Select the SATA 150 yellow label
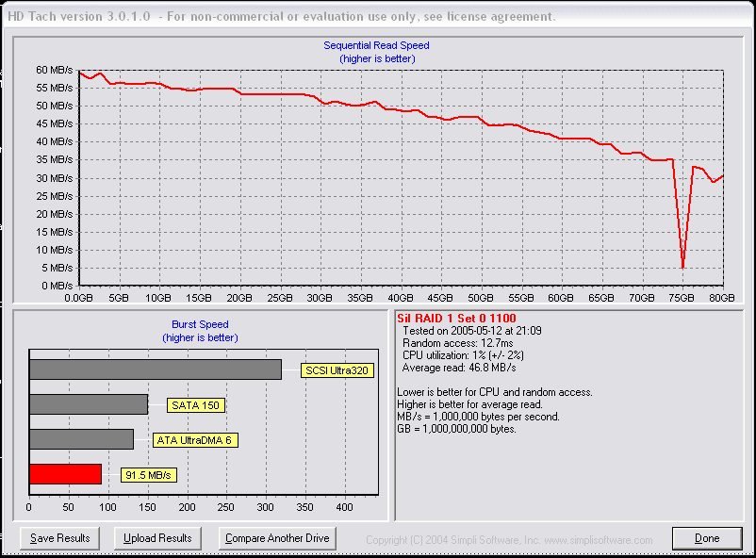This screenshot has height=558, width=756. (x=195, y=405)
